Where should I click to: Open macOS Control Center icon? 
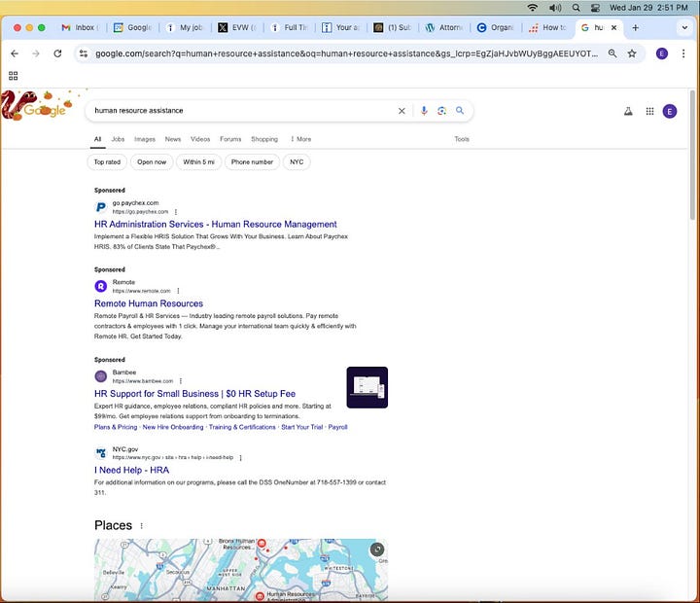coord(596,8)
